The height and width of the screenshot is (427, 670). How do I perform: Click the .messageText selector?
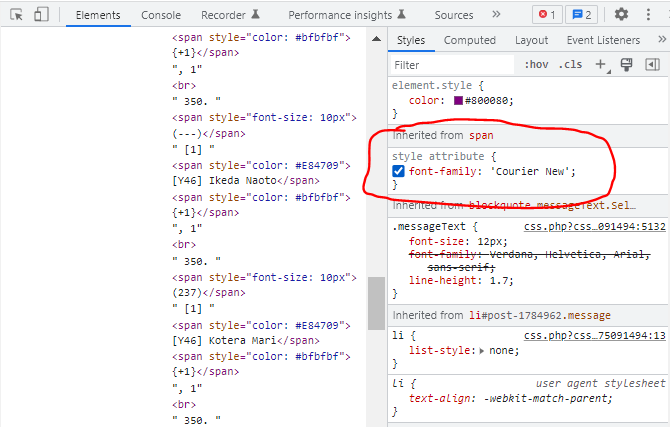(429, 227)
